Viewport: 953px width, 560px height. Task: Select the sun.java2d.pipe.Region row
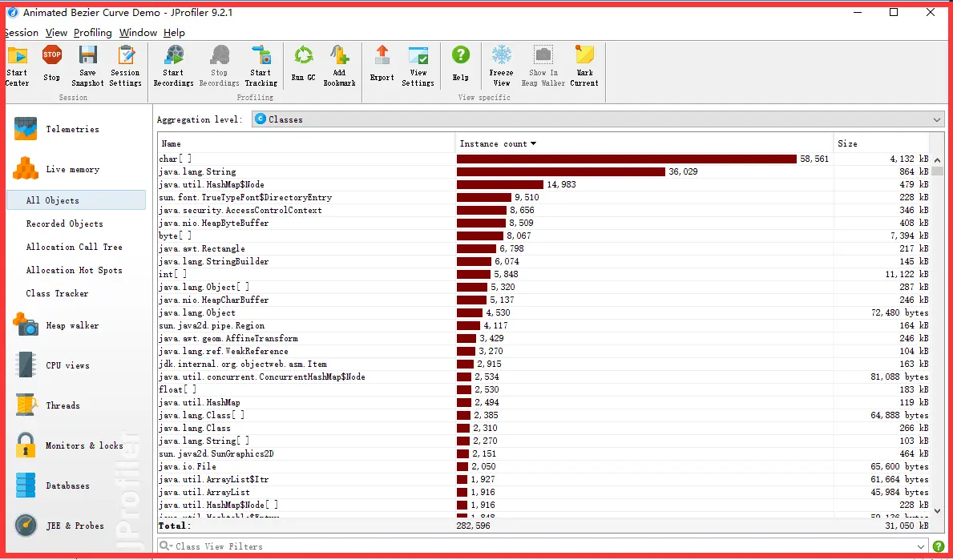point(544,325)
